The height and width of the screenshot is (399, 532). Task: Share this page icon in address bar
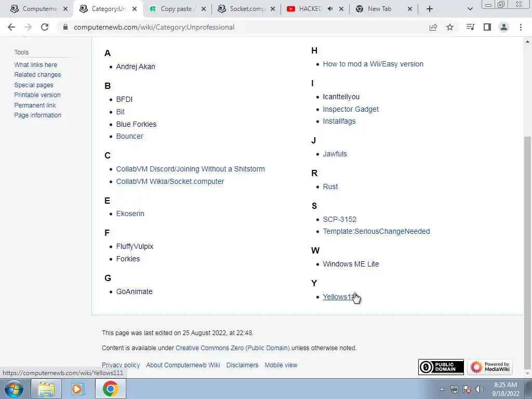point(433,27)
